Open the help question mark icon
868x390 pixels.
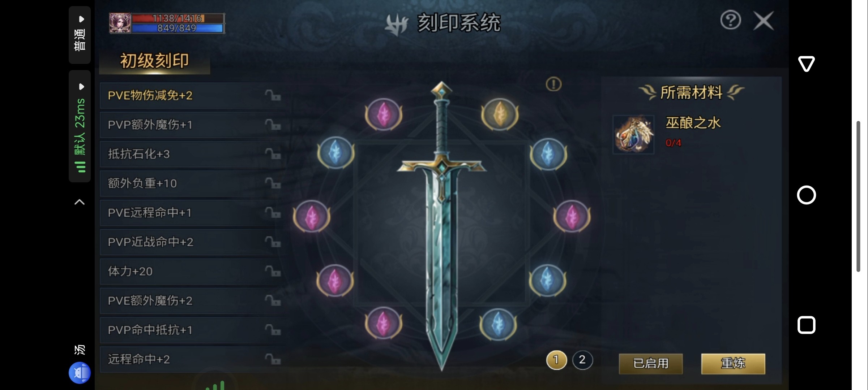click(731, 20)
